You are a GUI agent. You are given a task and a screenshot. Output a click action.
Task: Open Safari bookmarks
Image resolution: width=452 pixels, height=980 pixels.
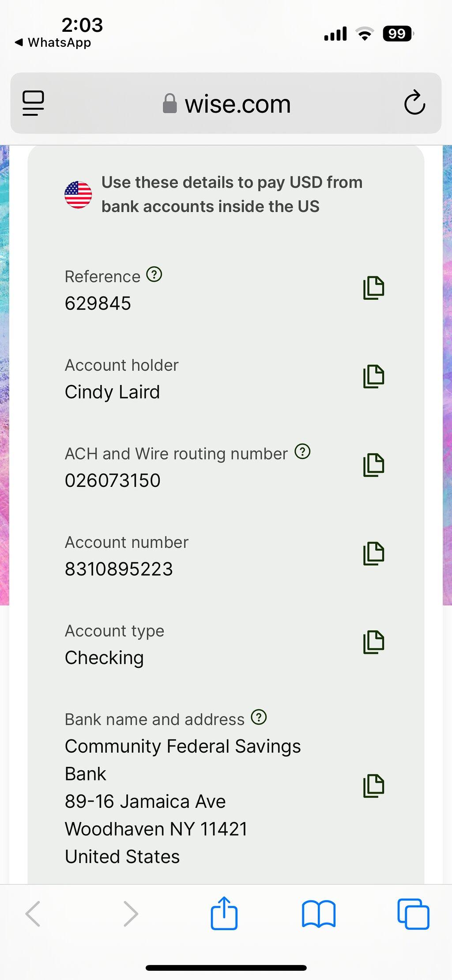click(x=319, y=914)
